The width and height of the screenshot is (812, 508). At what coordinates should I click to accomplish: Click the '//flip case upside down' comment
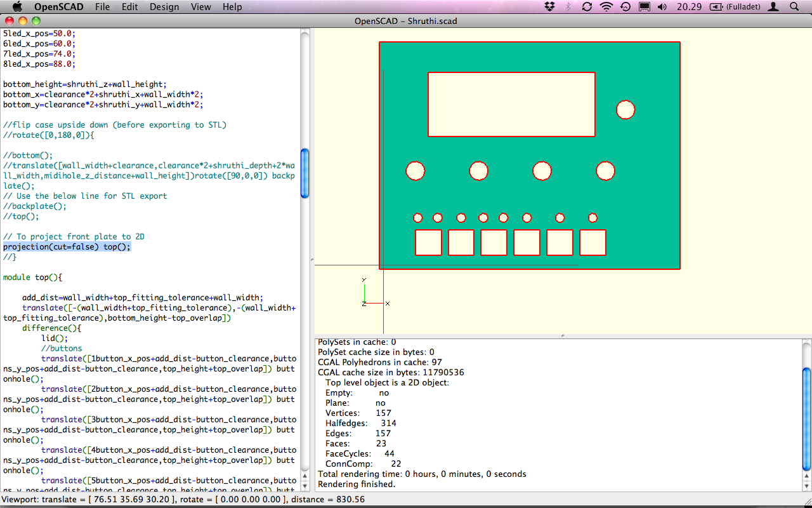point(115,125)
